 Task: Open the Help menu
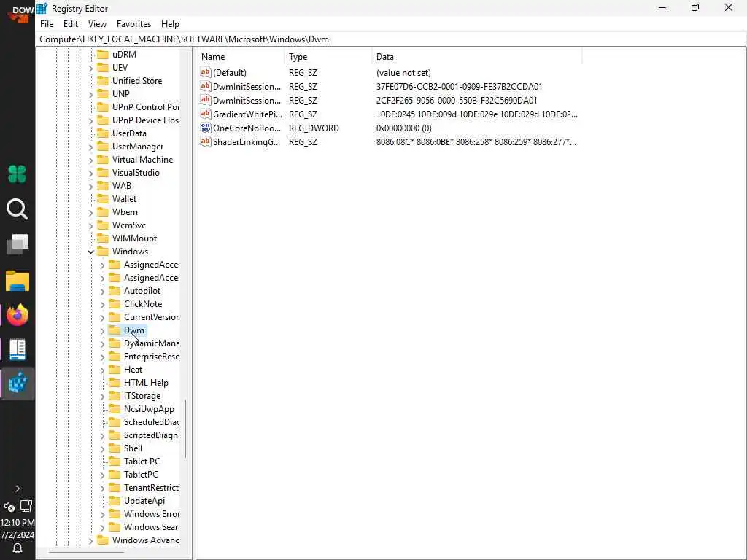pyautogui.click(x=170, y=24)
